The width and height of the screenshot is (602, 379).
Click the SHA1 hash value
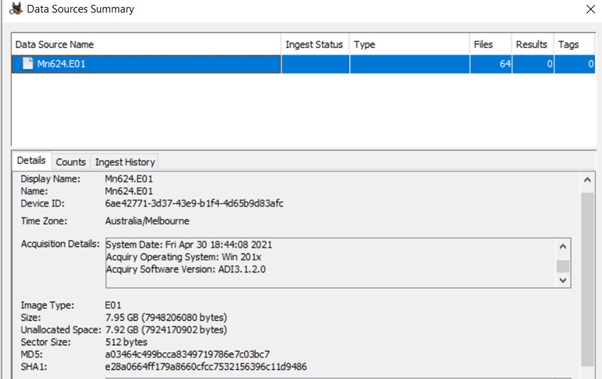tap(206, 367)
